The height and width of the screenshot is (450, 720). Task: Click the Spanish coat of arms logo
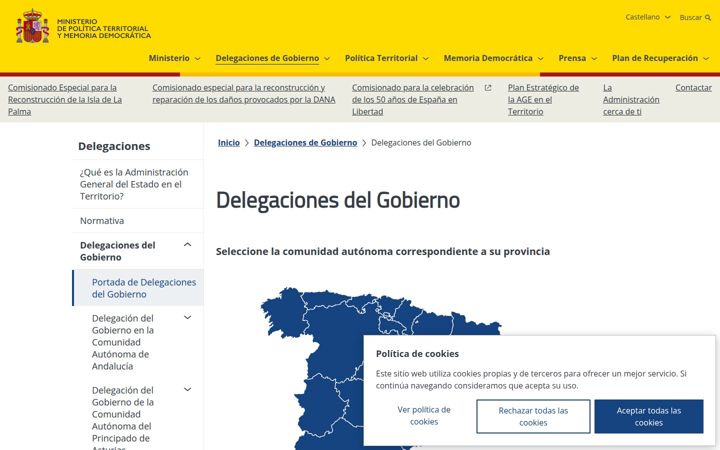32,26
